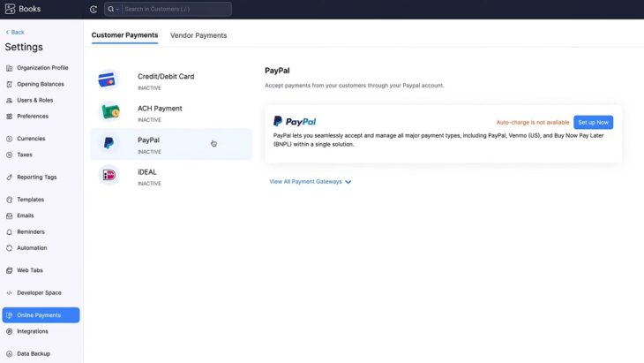Switch to Customer Payments tab
Image resolution: width=644 pixels, height=363 pixels.
click(x=124, y=35)
